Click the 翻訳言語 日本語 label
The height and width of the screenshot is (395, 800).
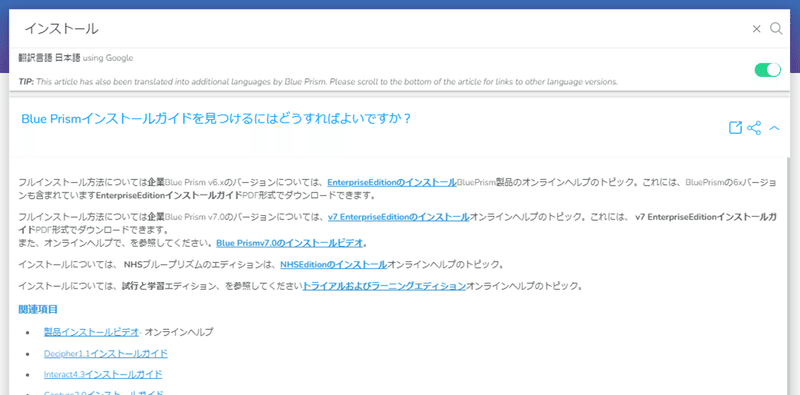pyautogui.click(x=49, y=58)
